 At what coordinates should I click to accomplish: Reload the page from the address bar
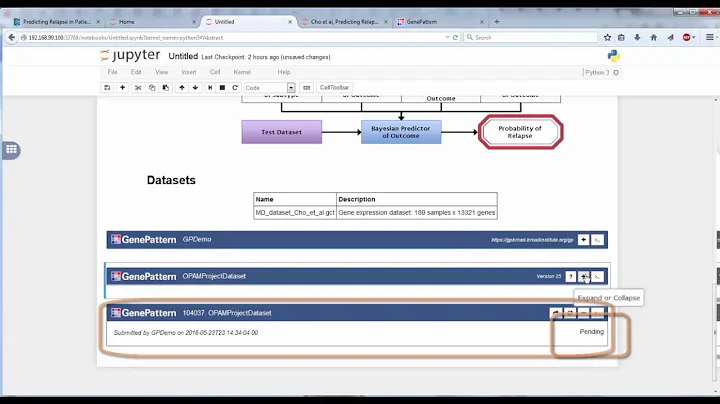(456, 38)
